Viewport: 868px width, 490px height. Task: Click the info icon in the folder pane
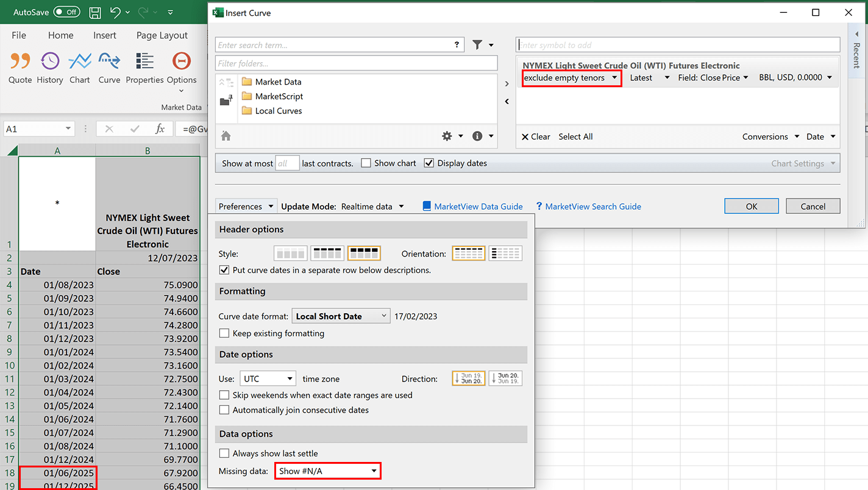[477, 137]
